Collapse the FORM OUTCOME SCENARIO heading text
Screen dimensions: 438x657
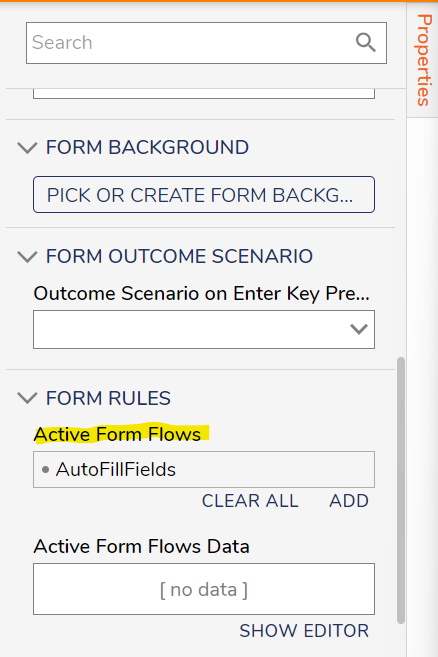point(179,256)
